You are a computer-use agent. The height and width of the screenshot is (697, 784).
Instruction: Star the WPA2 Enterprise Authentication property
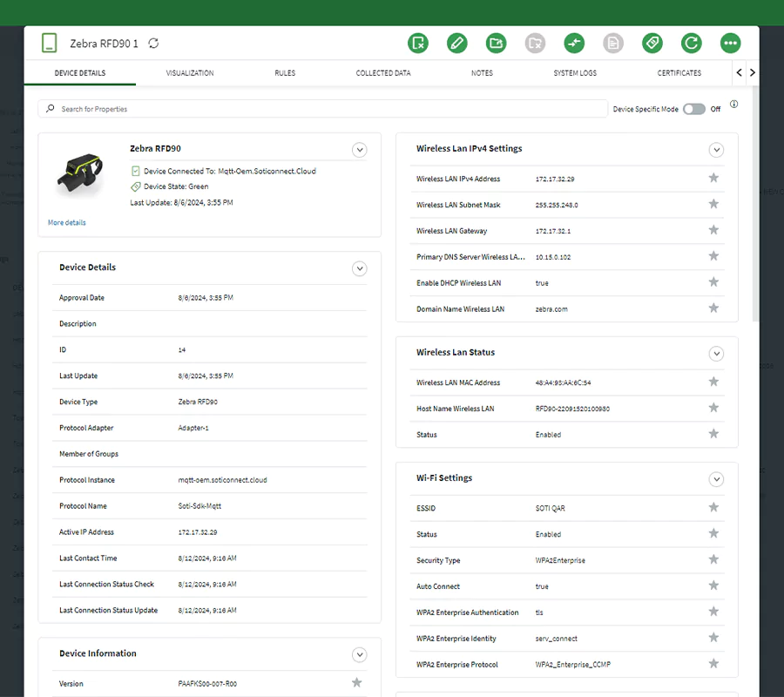pos(713,612)
